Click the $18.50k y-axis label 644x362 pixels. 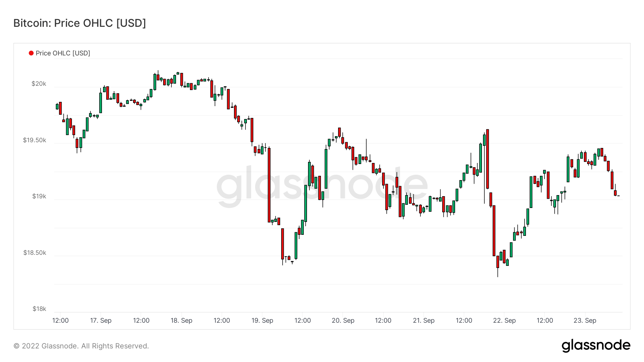tap(35, 253)
